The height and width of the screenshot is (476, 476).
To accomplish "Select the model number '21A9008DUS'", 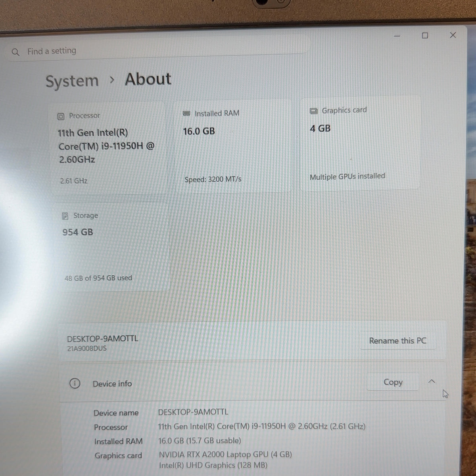I will pos(87,349).
